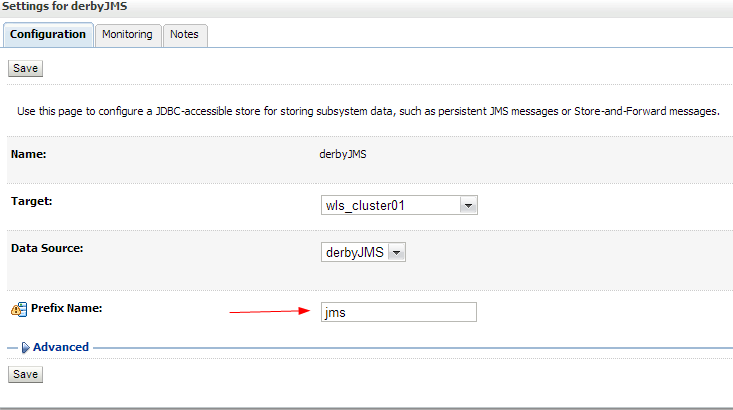Open the Data Source dropdown arrow
The width and height of the screenshot is (733, 410).
click(396, 252)
